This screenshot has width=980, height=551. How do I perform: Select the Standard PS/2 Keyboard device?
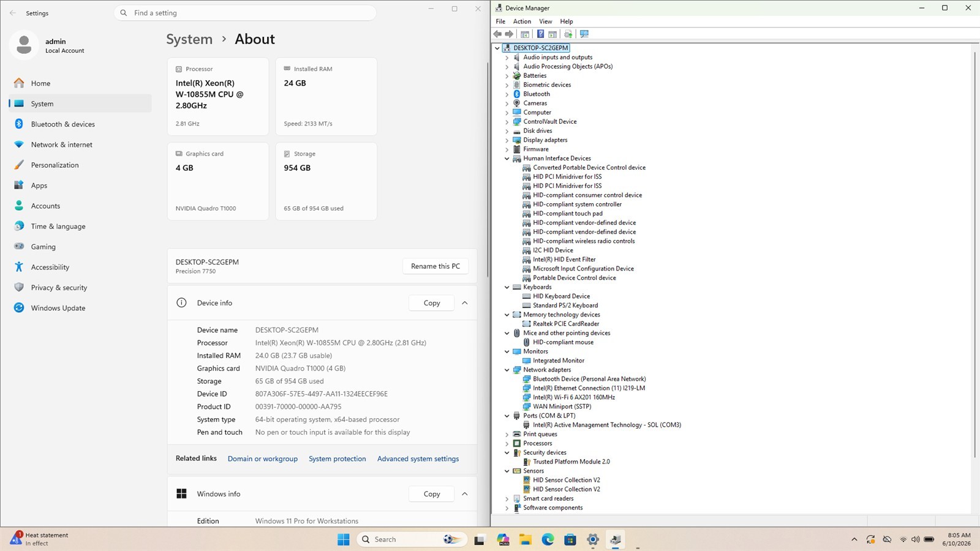point(565,305)
